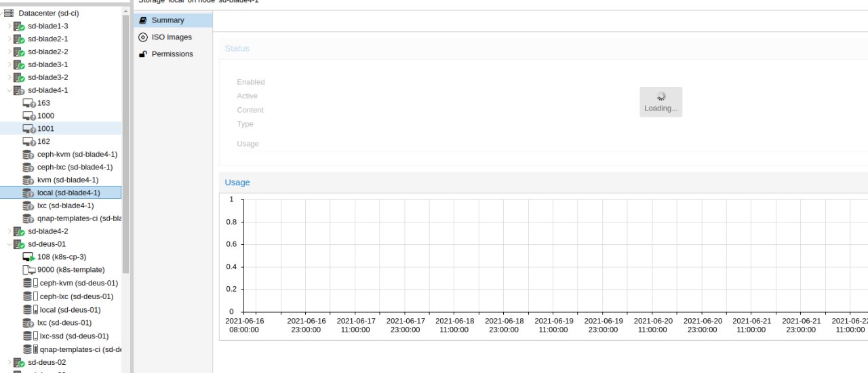The width and height of the screenshot is (868, 373).
Task: Open the ISO Images tab
Action: (173, 37)
